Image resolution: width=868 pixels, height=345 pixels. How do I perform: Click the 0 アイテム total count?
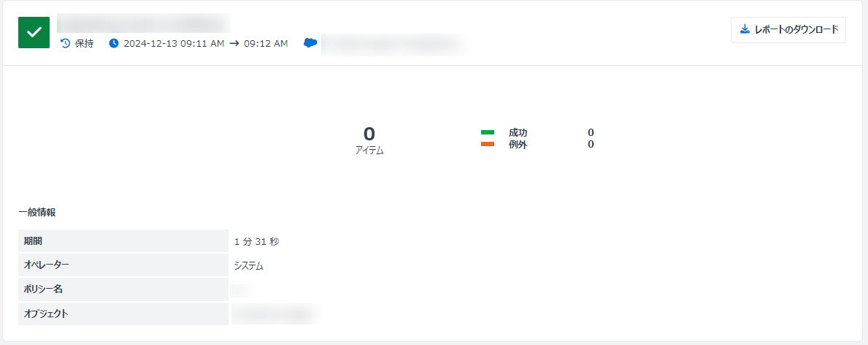[369, 140]
